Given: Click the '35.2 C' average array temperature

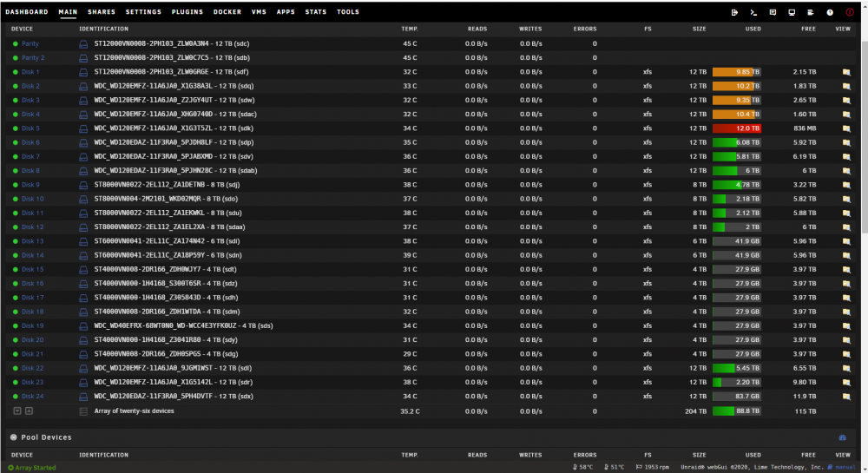Looking at the screenshot, I should pyautogui.click(x=411, y=411).
